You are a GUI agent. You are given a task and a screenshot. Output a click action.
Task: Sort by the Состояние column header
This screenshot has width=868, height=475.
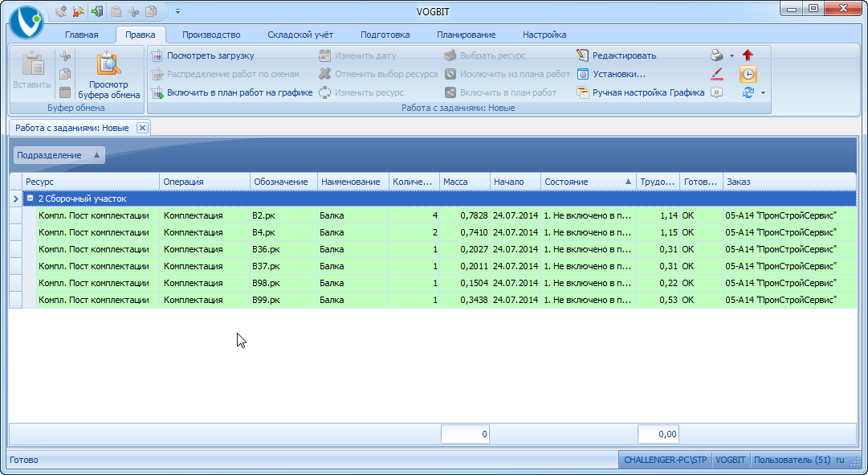click(588, 182)
